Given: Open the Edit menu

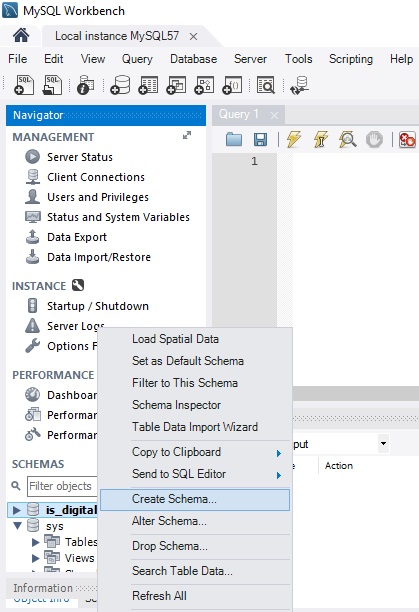Looking at the screenshot, I should pos(53,59).
